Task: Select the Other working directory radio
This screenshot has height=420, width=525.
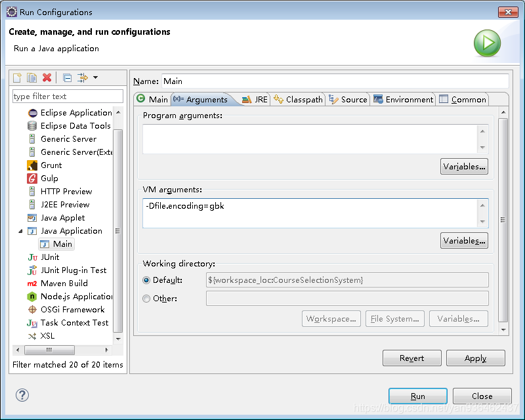Action: click(x=146, y=299)
